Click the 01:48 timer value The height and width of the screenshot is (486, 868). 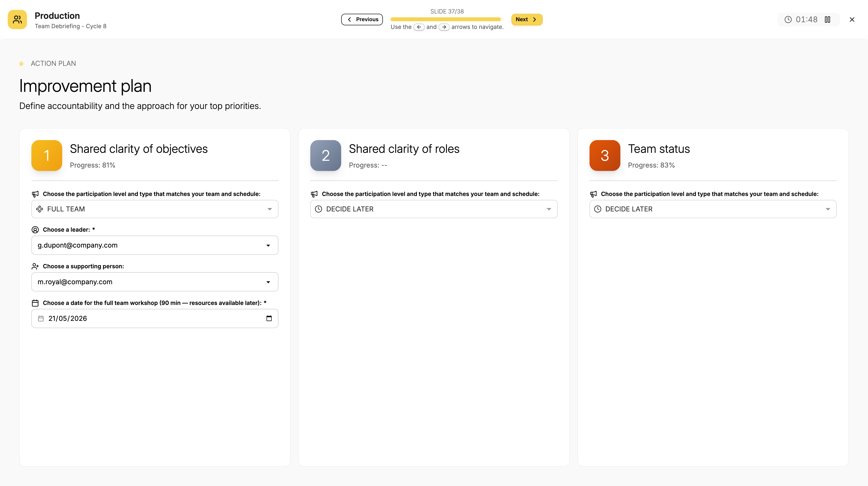tap(806, 20)
